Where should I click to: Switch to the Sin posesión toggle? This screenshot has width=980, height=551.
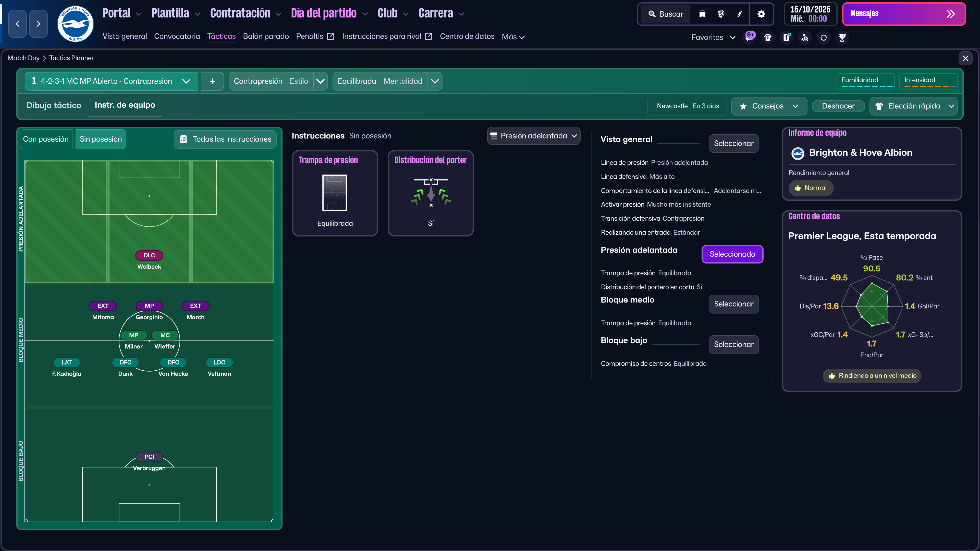pyautogui.click(x=101, y=139)
